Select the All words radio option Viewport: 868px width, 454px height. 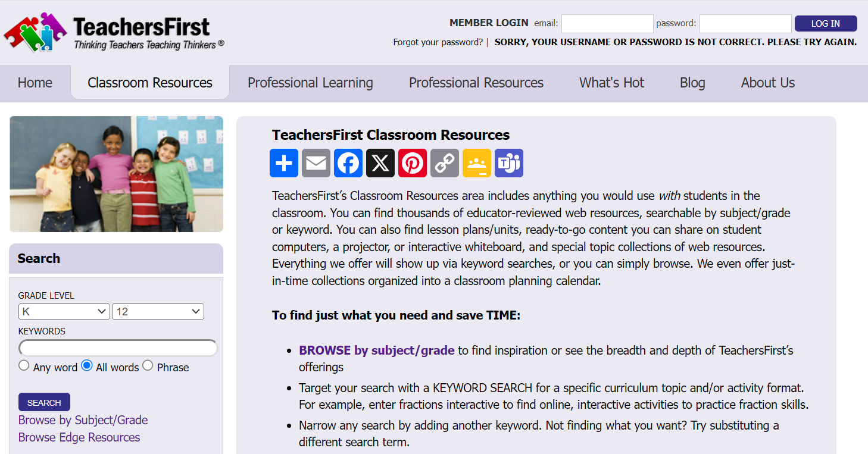pyautogui.click(x=87, y=365)
